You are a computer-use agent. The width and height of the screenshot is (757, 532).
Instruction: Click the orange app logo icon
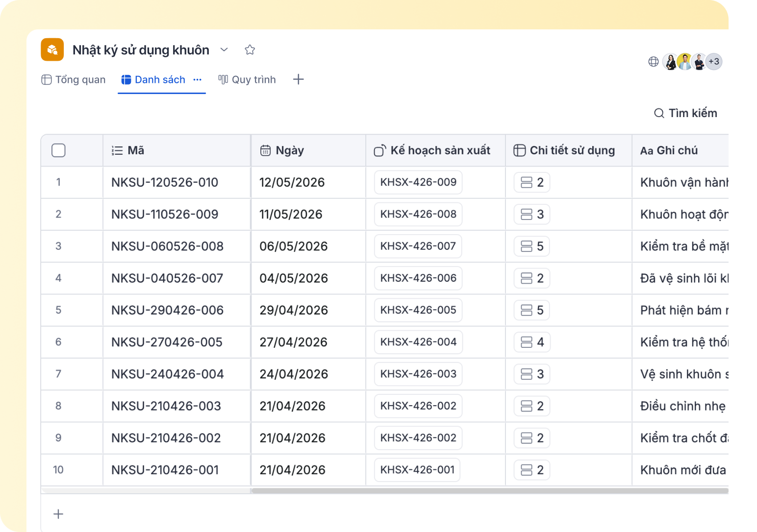(52, 49)
